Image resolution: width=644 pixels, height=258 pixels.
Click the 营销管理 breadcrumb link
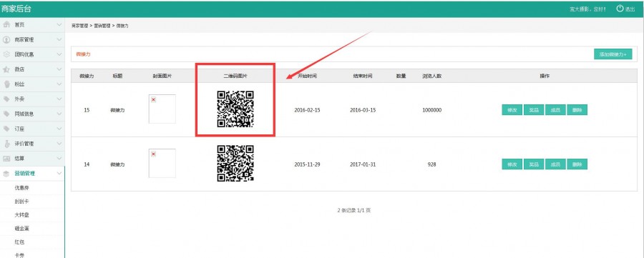coord(102,26)
